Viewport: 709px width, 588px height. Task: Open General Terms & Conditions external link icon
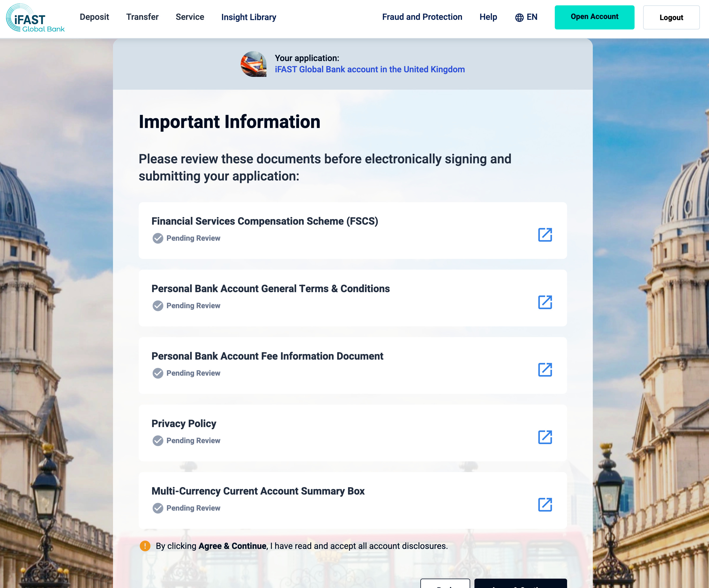point(545,302)
